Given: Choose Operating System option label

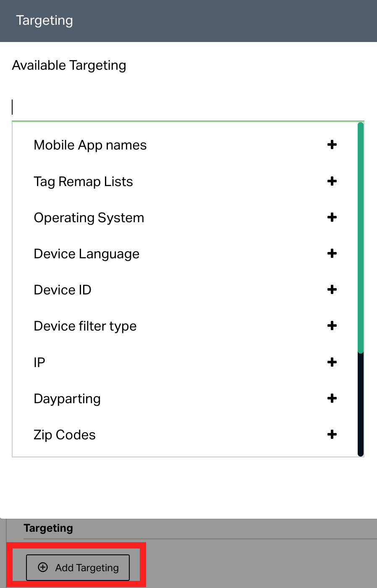Looking at the screenshot, I should pyautogui.click(x=89, y=218).
